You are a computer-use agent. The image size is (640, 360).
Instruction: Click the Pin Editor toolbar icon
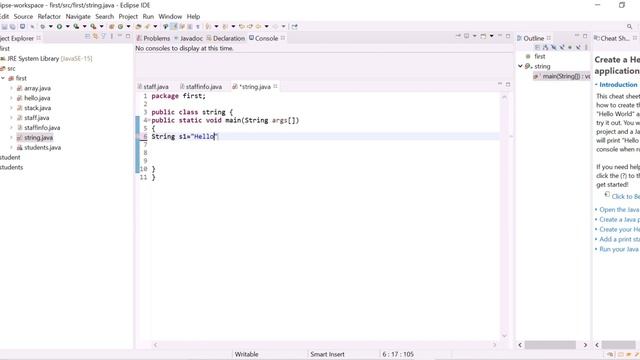pos(294,27)
